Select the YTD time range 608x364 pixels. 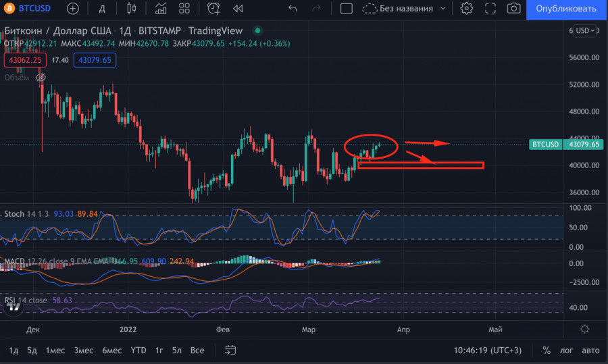pyautogui.click(x=138, y=350)
